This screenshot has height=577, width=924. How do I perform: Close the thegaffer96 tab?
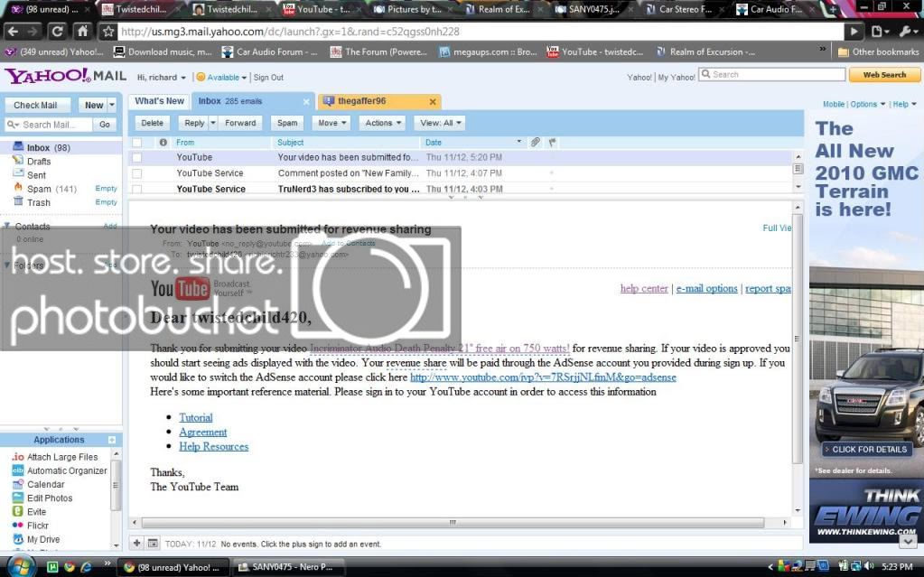pos(433,101)
